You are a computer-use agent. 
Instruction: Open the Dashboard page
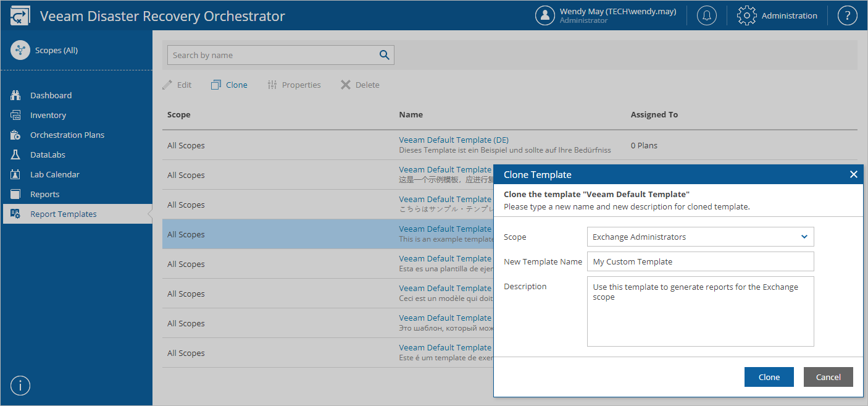(51, 95)
